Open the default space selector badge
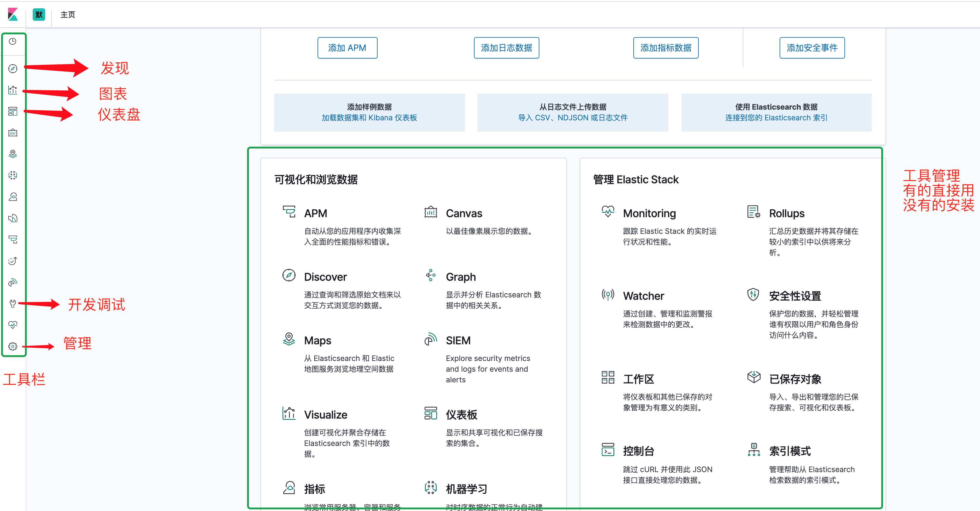The image size is (980, 511). (39, 15)
